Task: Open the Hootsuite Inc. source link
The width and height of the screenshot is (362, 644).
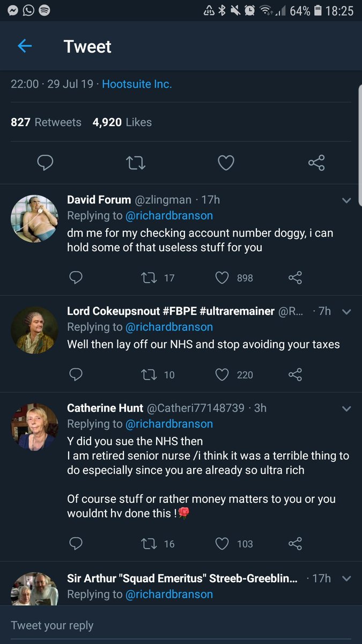Action: click(137, 84)
